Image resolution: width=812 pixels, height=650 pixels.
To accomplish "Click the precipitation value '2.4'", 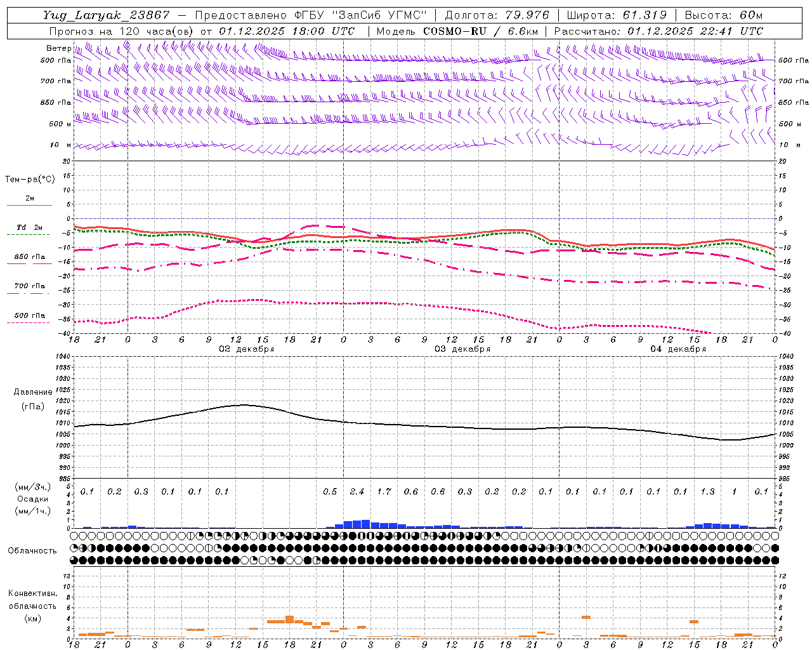I will click(357, 491).
